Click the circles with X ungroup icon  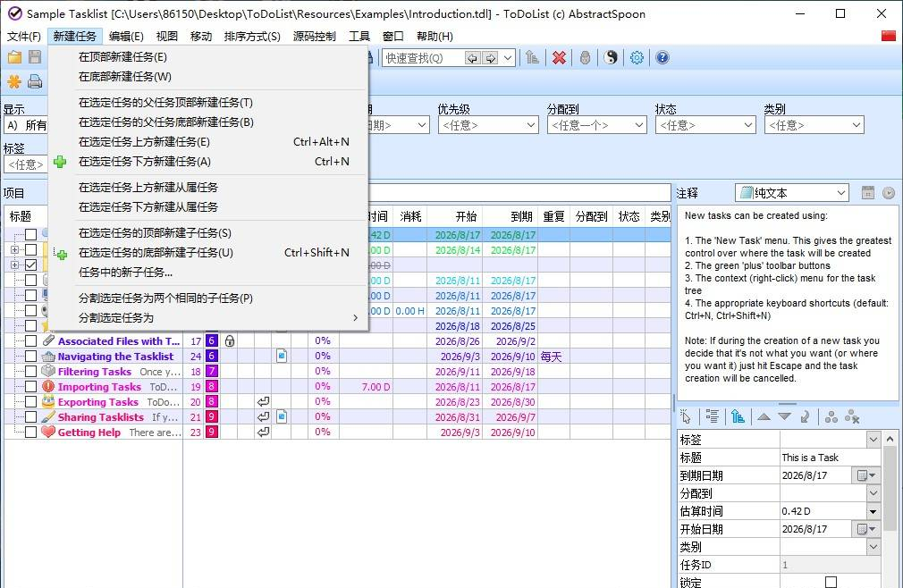click(x=852, y=416)
